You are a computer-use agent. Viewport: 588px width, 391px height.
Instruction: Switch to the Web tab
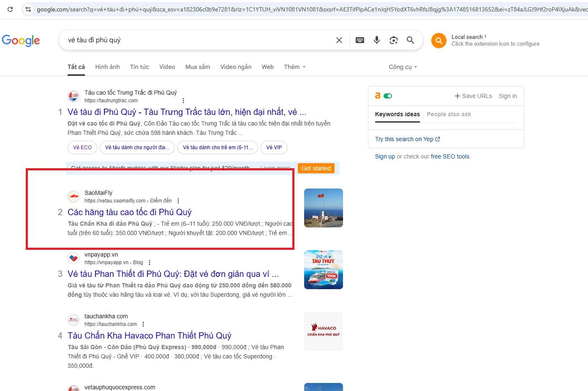[x=268, y=67]
